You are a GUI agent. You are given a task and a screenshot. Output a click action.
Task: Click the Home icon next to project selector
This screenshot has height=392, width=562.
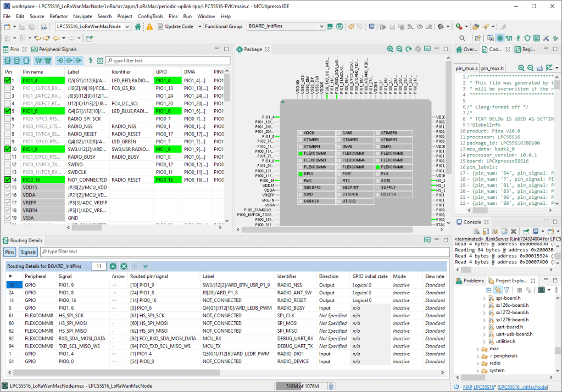tap(138, 26)
